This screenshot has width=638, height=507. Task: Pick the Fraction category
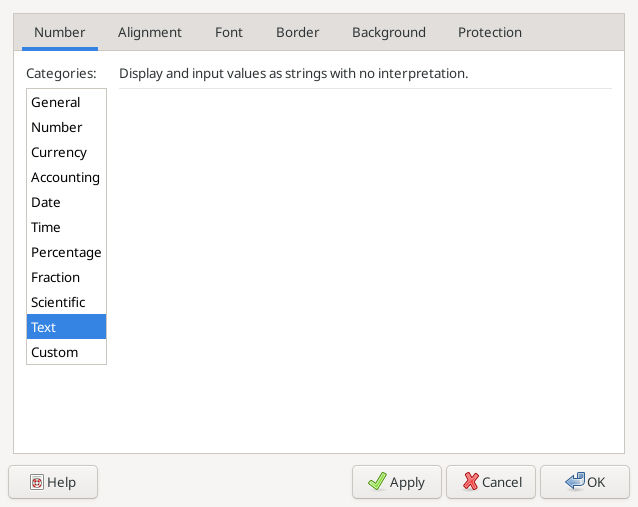(x=66, y=277)
